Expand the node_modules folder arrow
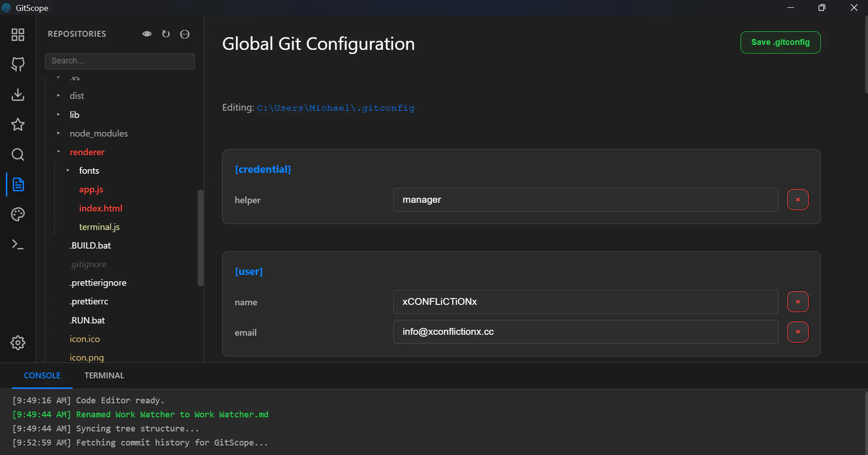868x455 pixels. coord(59,133)
